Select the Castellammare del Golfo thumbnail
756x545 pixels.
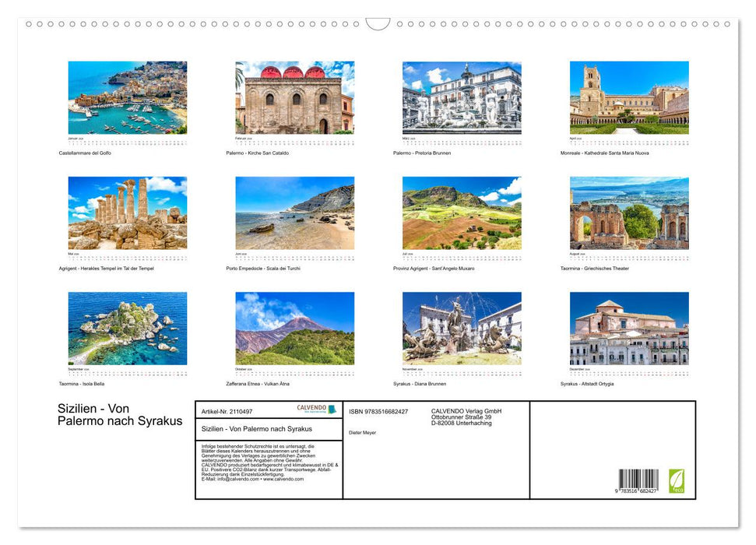pyautogui.click(x=128, y=97)
